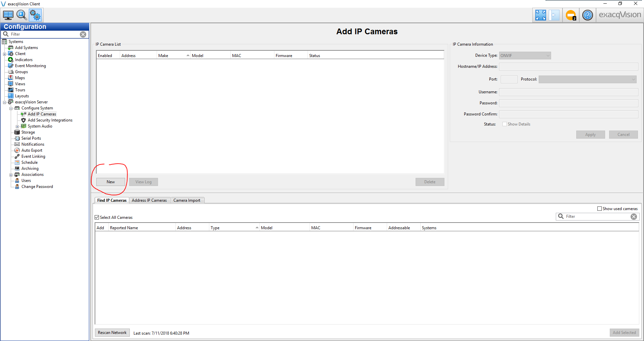Switch to Find IP Cameras tab

pos(112,200)
